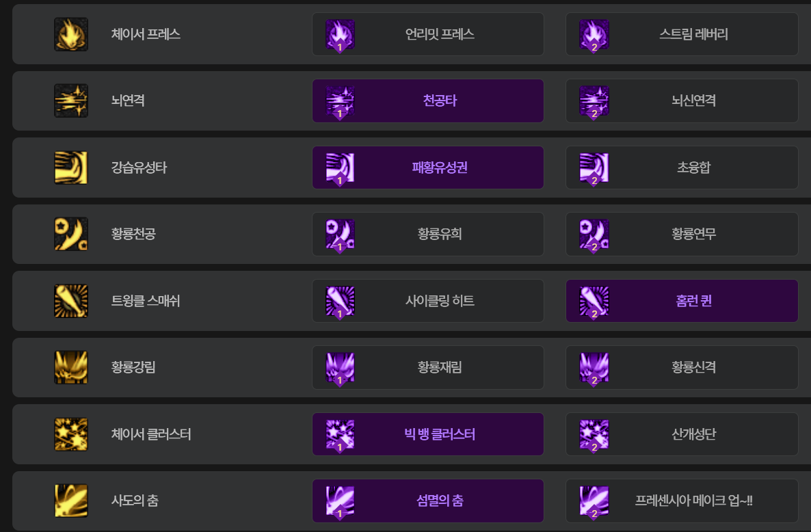Toggle the selected 패황유성권 option

(x=428, y=168)
